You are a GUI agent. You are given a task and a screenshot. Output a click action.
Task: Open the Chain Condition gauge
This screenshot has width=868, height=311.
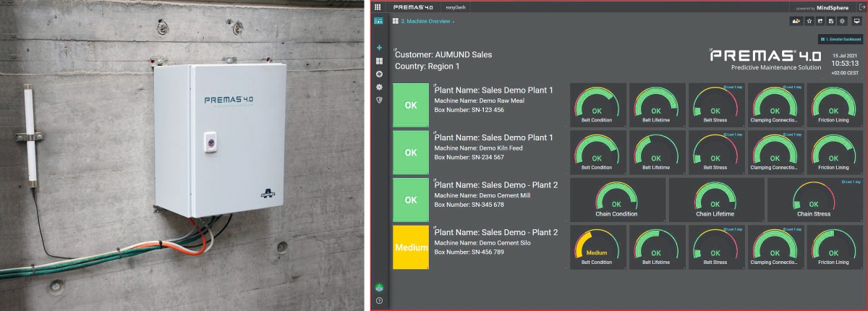(x=617, y=200)
